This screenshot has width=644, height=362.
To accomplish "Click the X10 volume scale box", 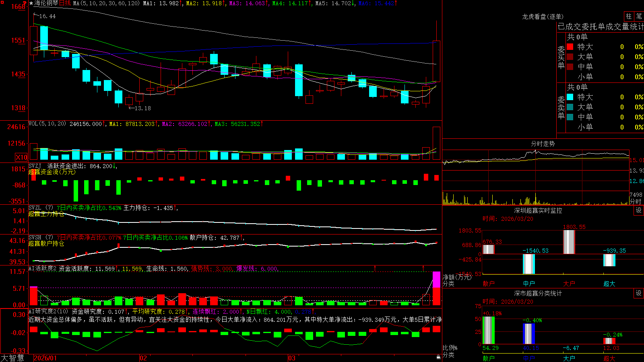I will click(21, 157).
